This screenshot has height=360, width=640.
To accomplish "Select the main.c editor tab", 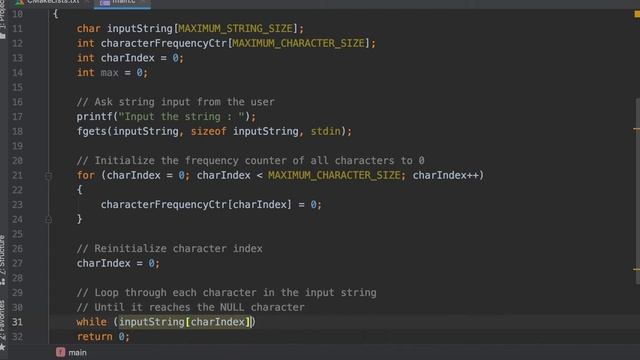I will (122, 3).
